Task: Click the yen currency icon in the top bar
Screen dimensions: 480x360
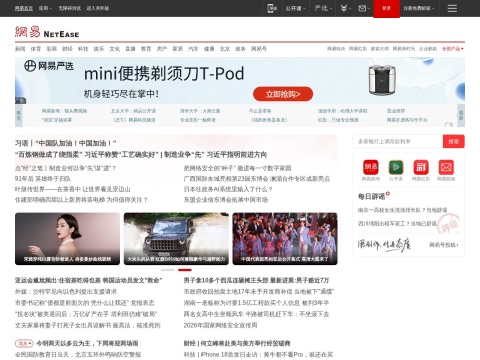Action: pyautogui.click(x=345, y=8)
